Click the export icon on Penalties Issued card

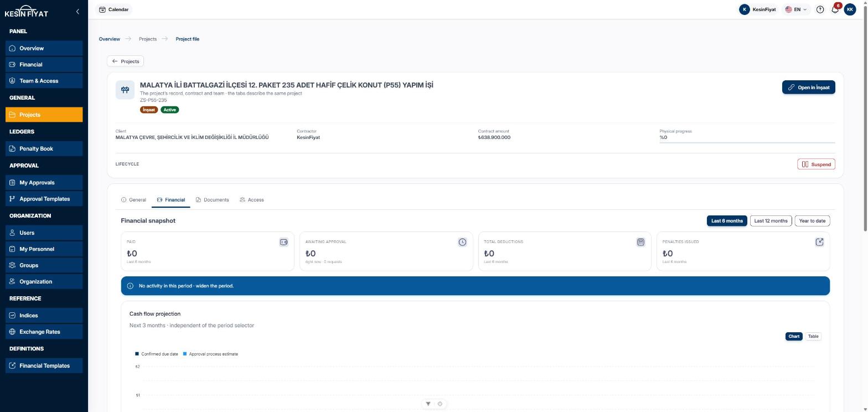819,242
